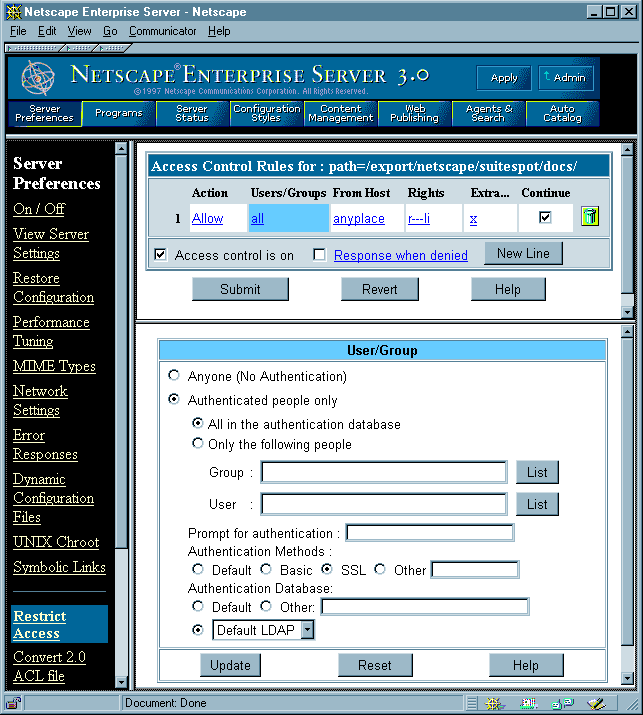Click the Update button
The width and height of the screenshot is (643, 715).
pyautogui.click(x=230, y=665)
